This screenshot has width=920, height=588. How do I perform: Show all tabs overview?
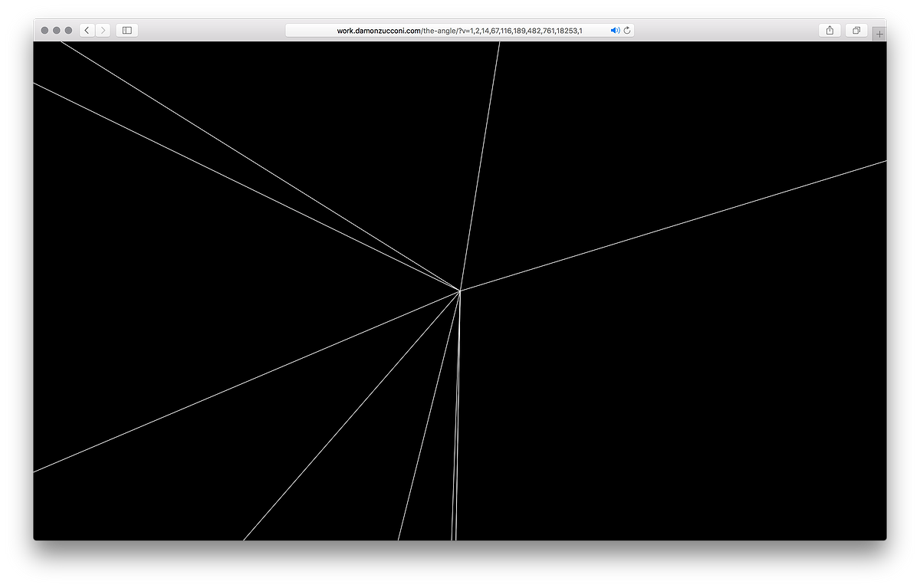pyautogui.click(x=856, y=31)
